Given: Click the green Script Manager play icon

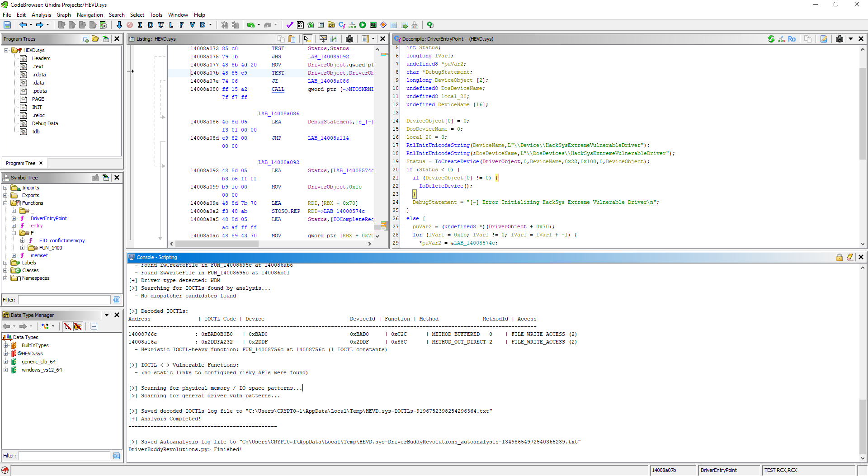Looking at the screenshot, I should [x=363, y=25].
